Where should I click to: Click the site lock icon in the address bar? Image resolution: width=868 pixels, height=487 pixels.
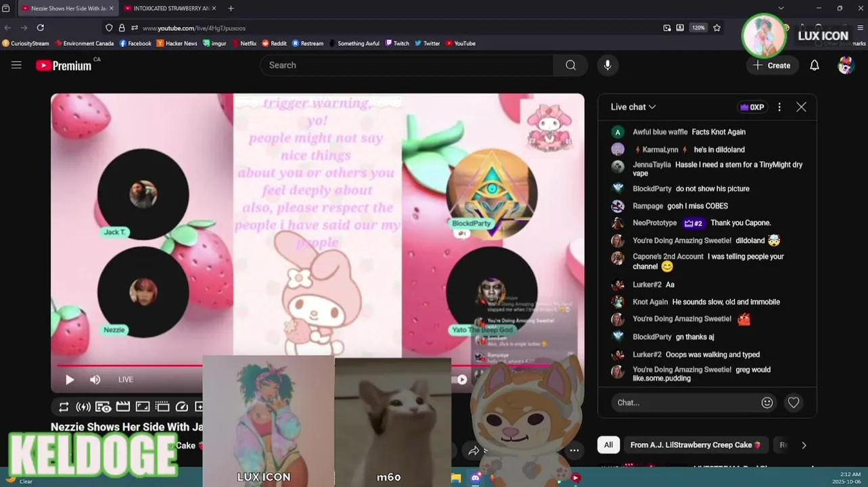pyautogui.click(x=122, y=28)
